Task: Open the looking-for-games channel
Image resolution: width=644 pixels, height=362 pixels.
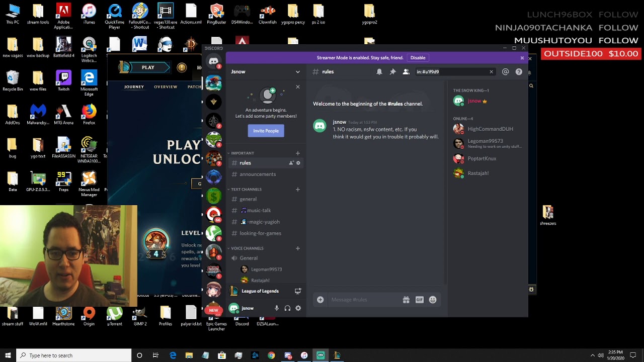Action: tap(266, 233)
